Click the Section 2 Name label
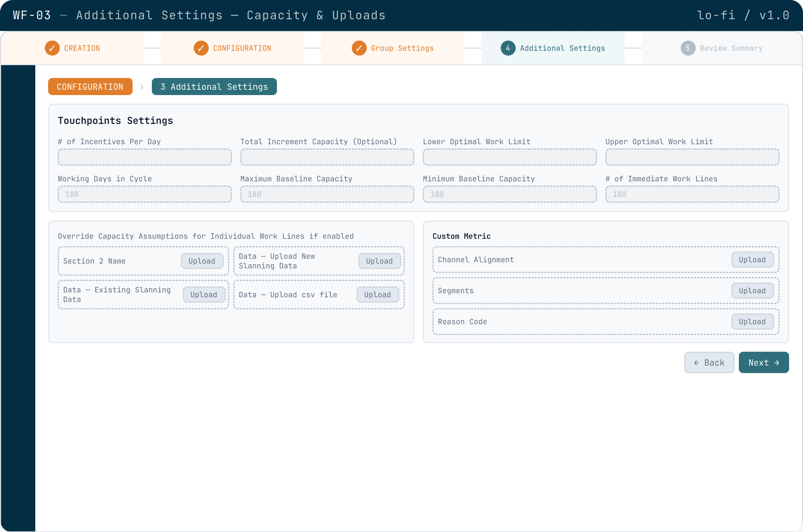This screenshot has height=532, width=803. click(x=94, y=261)
